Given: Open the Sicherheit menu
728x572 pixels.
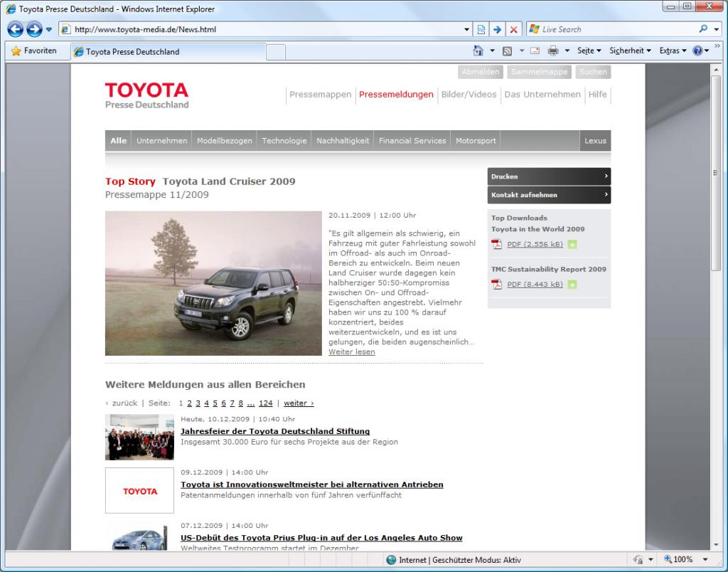Looking at the screenshot, I should click(x=630, y=51).
